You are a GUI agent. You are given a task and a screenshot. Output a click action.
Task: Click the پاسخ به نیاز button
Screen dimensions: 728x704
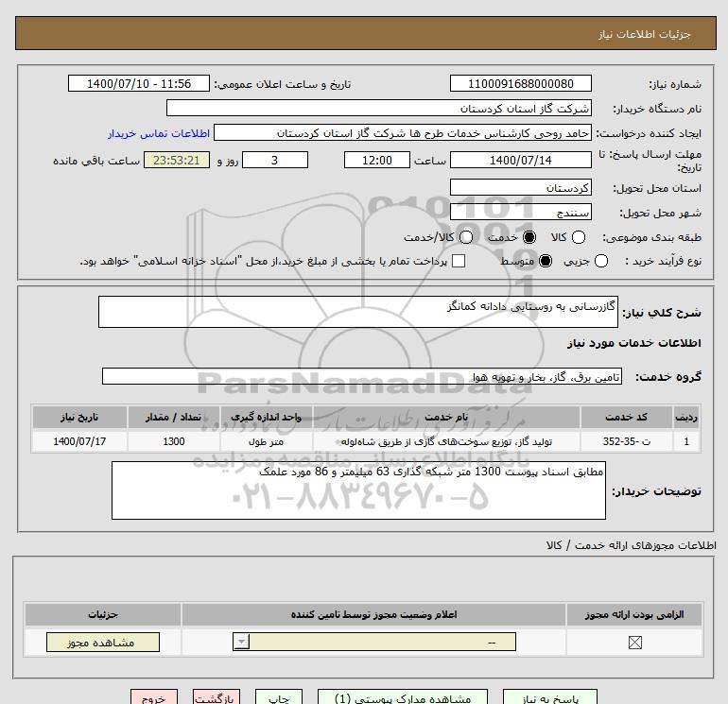[x=549, y=697]
